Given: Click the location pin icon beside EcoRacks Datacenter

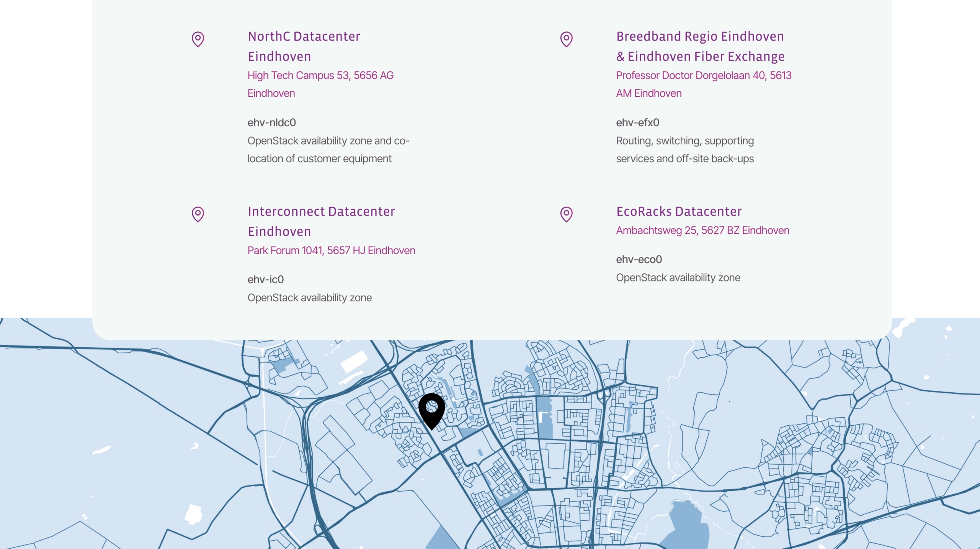Looking at the screenshot, I should click(x=566, y=214).
